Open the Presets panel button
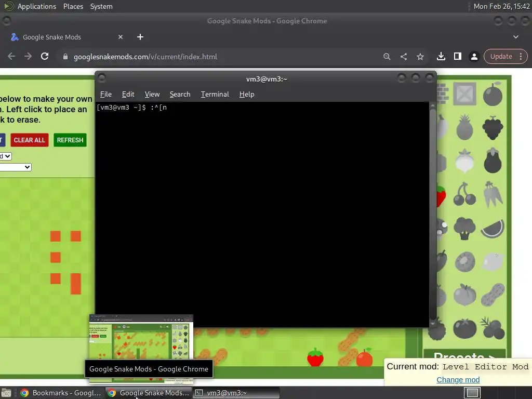 tap(464, 355)
